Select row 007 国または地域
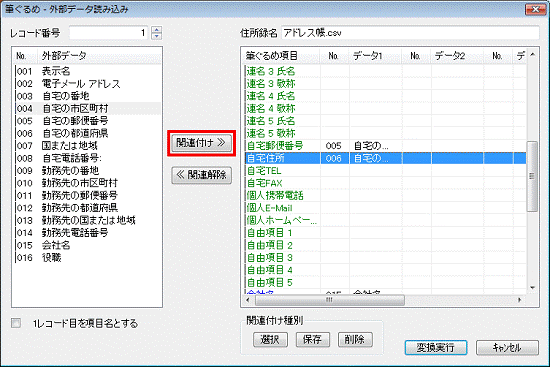550x367 pixels. 87,146
